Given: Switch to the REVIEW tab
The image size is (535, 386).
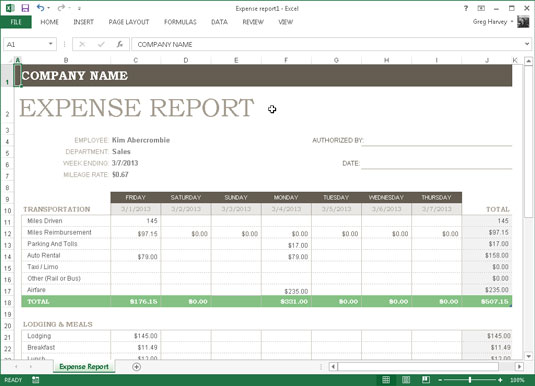Looking at the screenshot, I should pyautogui.click(x=253, y=22).
